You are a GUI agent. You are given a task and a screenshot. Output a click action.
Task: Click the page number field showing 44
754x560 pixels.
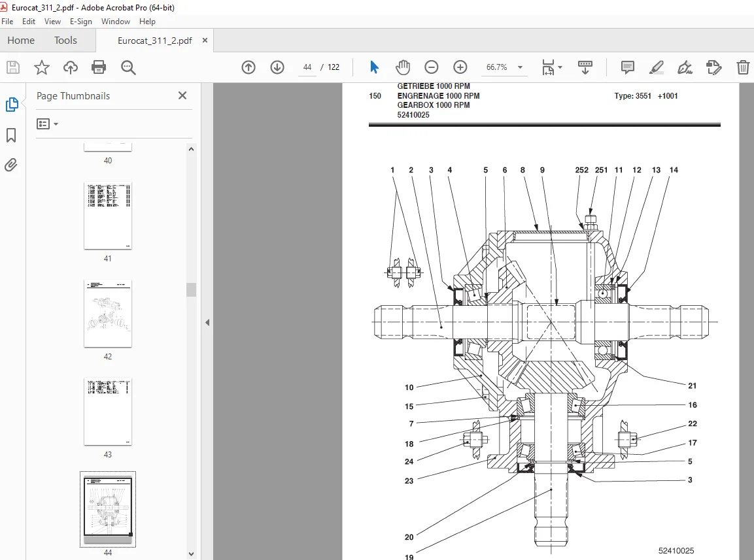click(x=307, y=67)
